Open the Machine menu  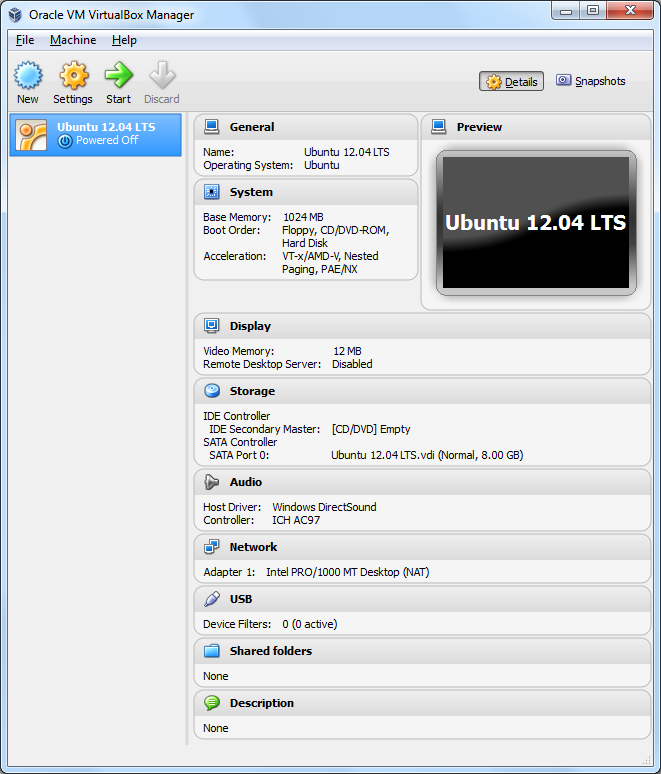click(73, 40)
